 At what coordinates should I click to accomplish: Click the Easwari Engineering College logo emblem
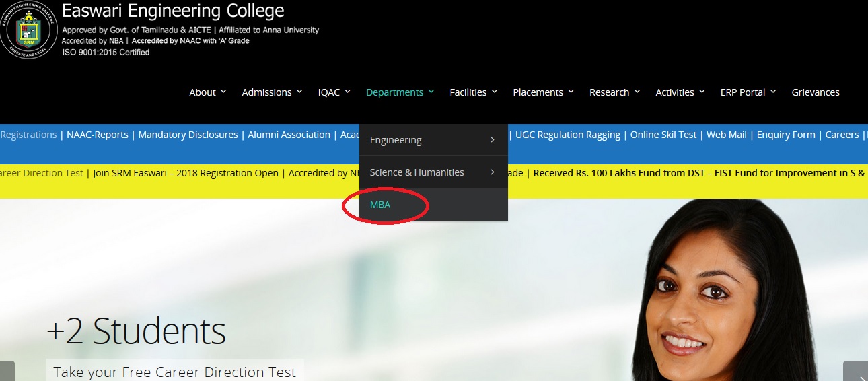[27, 30]
